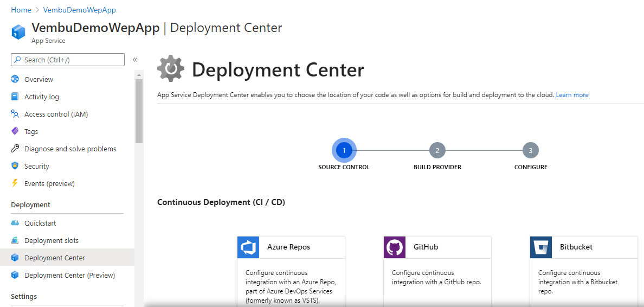Screen dimensions: 644x307
Task: Click step 3 Configure circle
Action: 531,150
